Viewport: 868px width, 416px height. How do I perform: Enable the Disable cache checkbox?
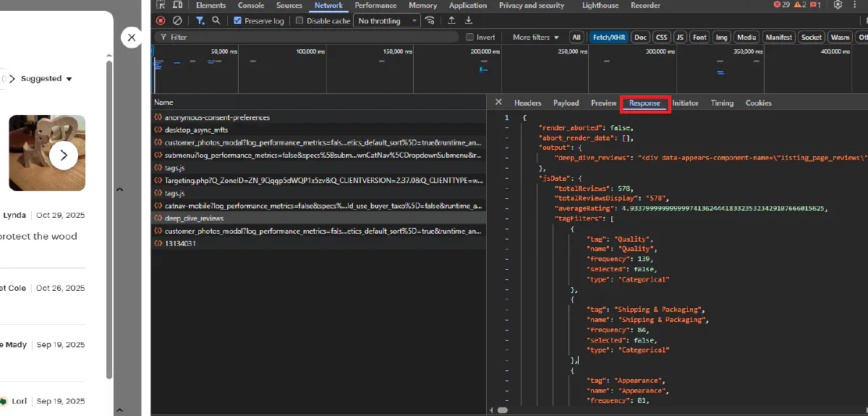click(299, 21)
